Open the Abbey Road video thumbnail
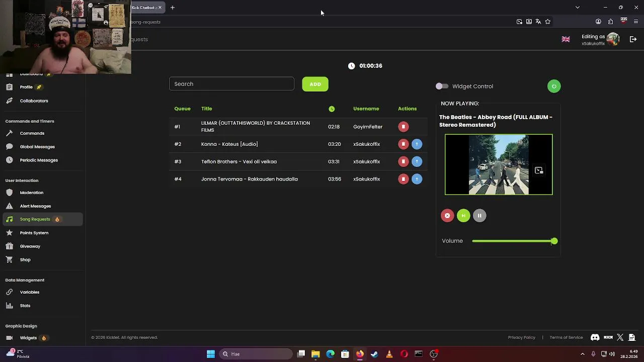The height and width of the screenshot is (362, 644). click(499, 164)
